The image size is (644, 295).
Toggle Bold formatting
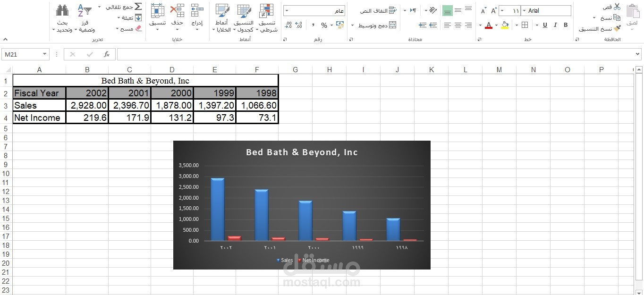566,25
